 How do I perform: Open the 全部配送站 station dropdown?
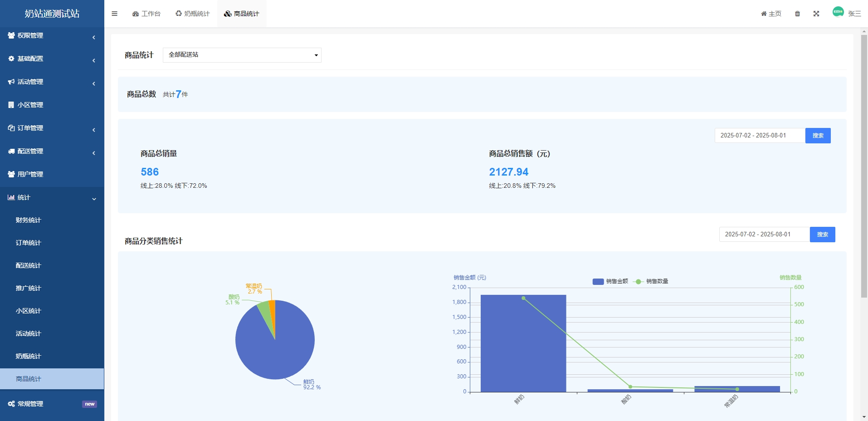pyautogui.click(x=242, y=55)
